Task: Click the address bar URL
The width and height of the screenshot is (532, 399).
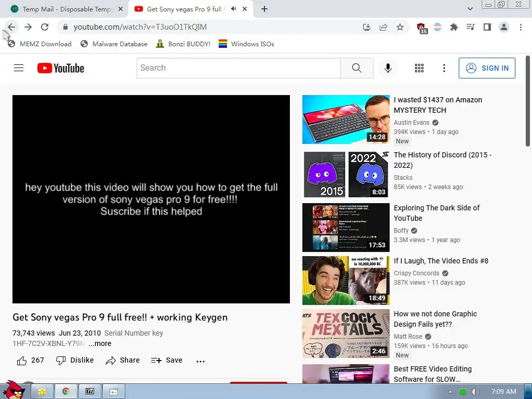Action: [x=140, y=27]
